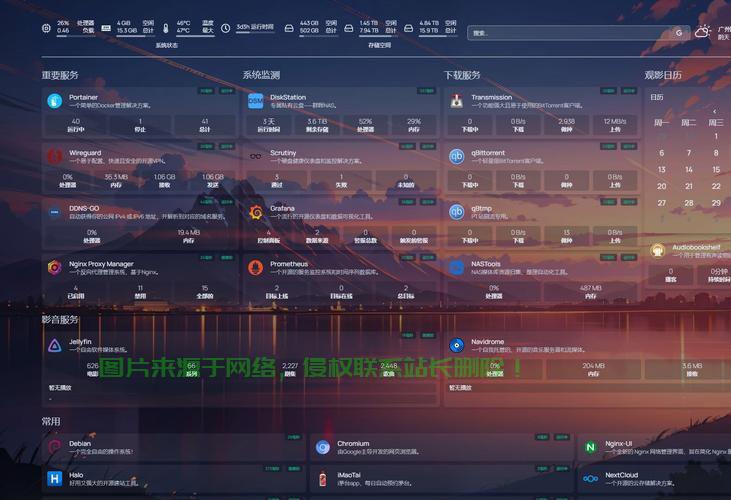Click the qBtmp icon
This screenshot has height=500, width=731.
[x=456, y=212]
